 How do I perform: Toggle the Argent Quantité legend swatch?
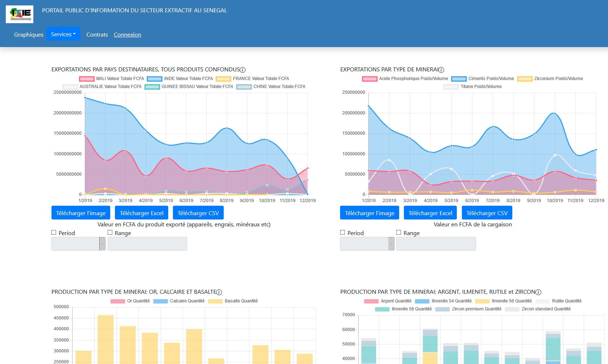371,301
